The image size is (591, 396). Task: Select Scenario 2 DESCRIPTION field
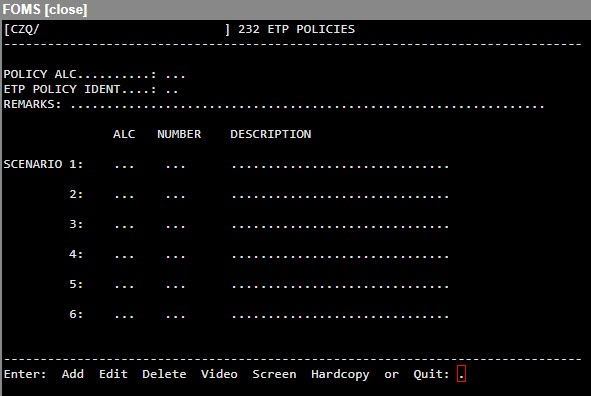coord(340,195)
